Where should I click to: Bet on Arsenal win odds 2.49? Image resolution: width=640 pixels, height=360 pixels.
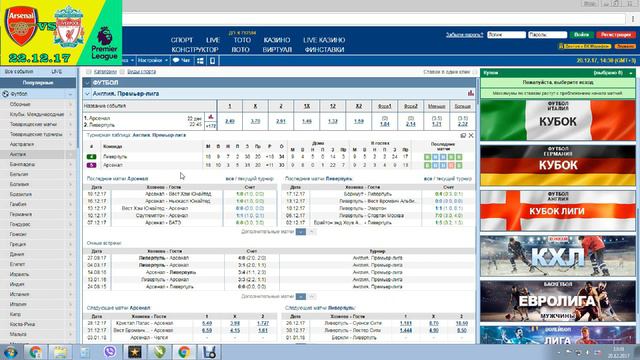pyautogui.click(x=229, y=121)
